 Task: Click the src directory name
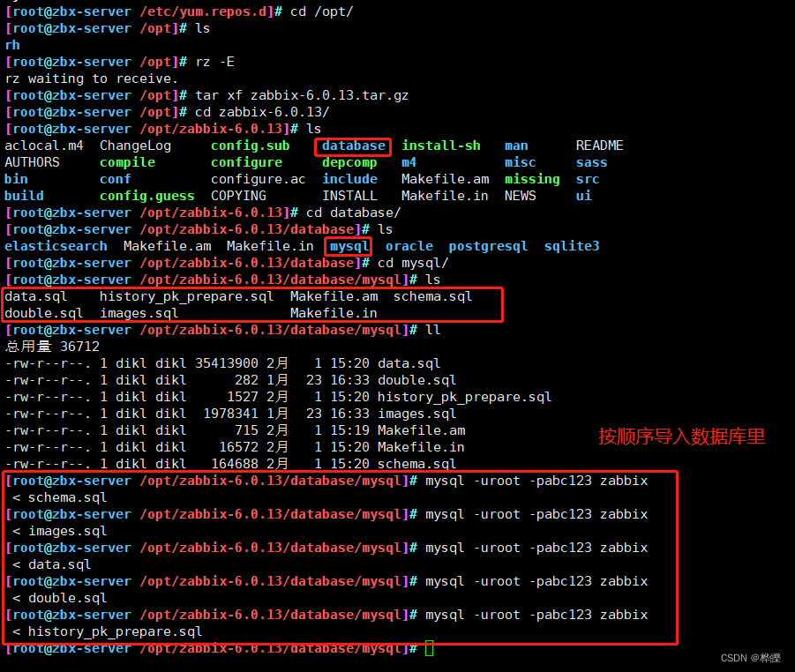coord(588,179)
